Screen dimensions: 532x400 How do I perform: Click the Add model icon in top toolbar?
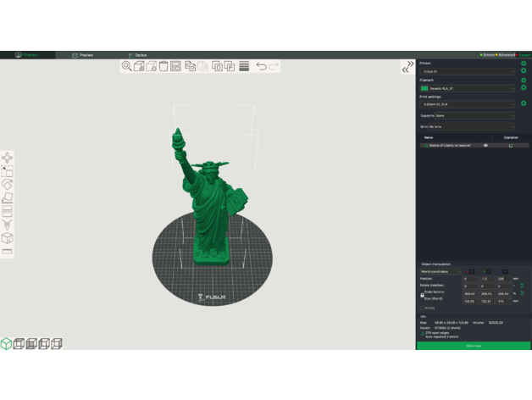tap(139, 66)
